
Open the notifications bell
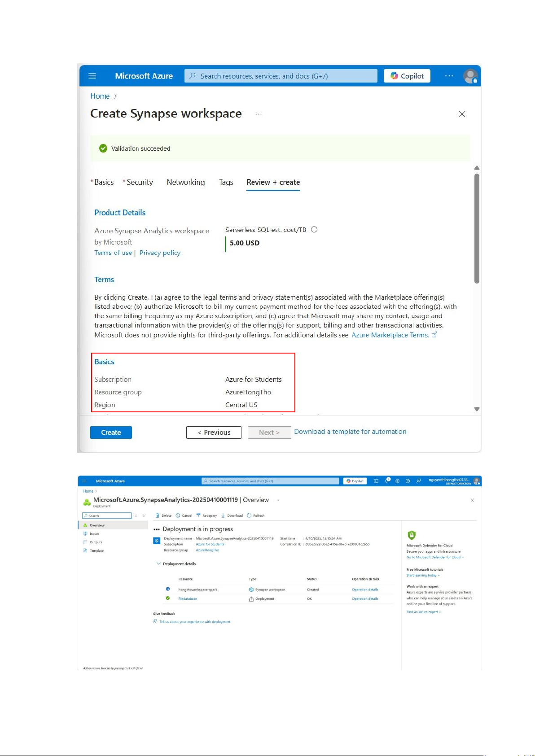coord(387,481)
